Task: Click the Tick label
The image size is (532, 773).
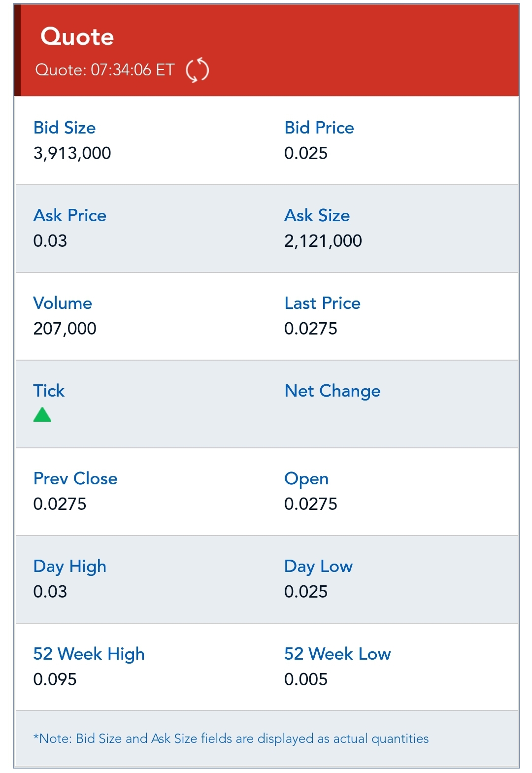Action: coord(49,391)
